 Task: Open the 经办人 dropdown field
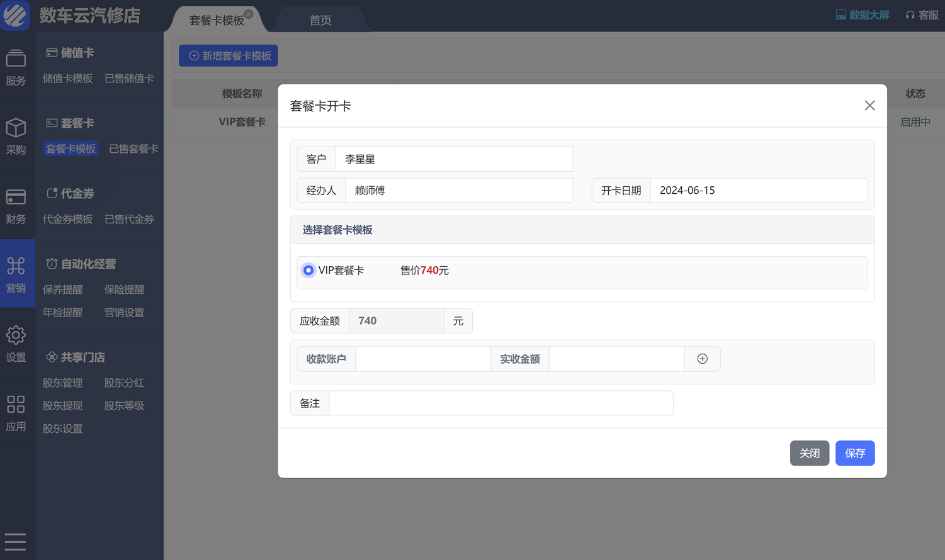tap(459, 191)
